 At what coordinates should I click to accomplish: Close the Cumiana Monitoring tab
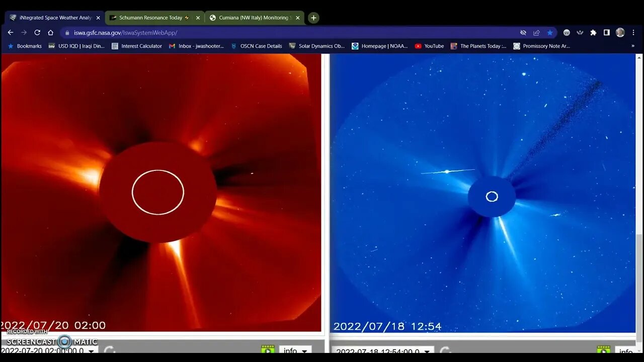(297, 18)
